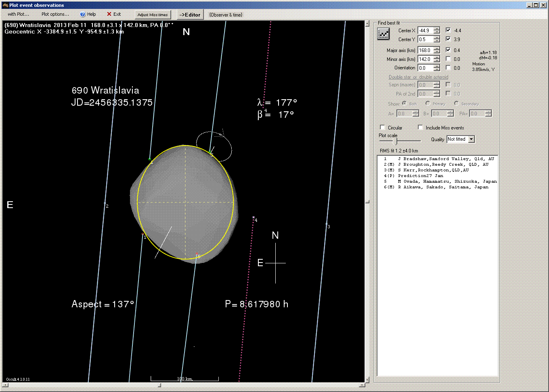The height and width of the screenshot is (392, 549).
Task: Click the Center Y value field
Action: pos(425,39)
